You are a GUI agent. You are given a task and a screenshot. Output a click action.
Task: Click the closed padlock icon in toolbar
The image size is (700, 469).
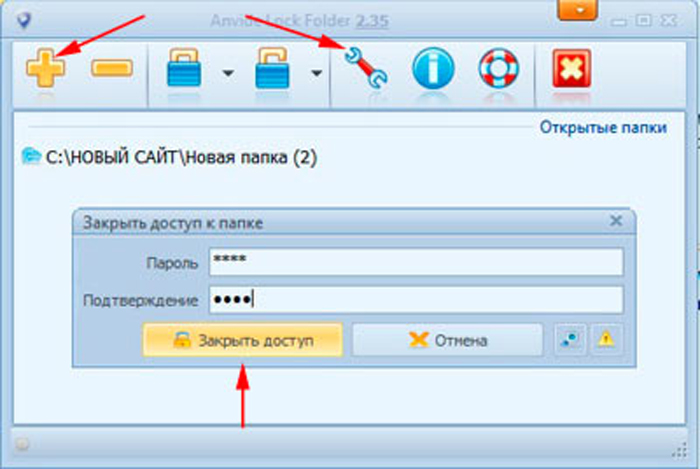pyautogui.click(x=185, y=71)
